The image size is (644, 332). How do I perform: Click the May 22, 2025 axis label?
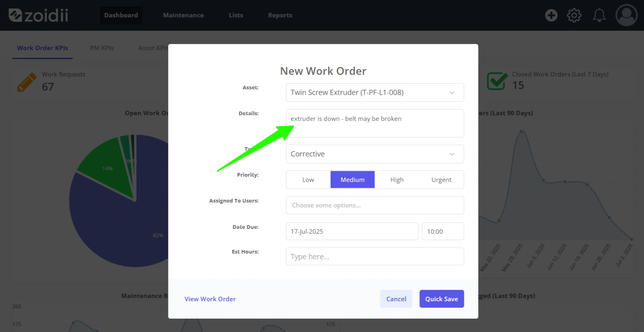490,258
